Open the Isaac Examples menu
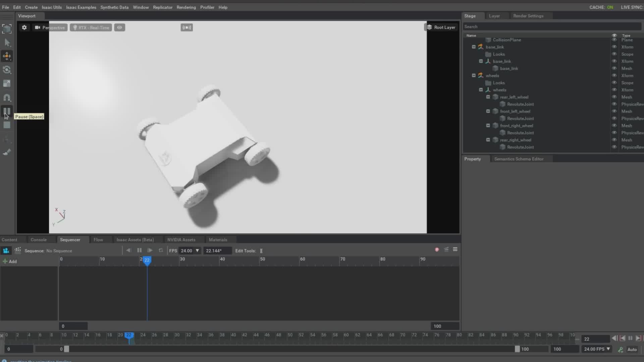Screen dimensions: 644x362 tap(81, 7)
